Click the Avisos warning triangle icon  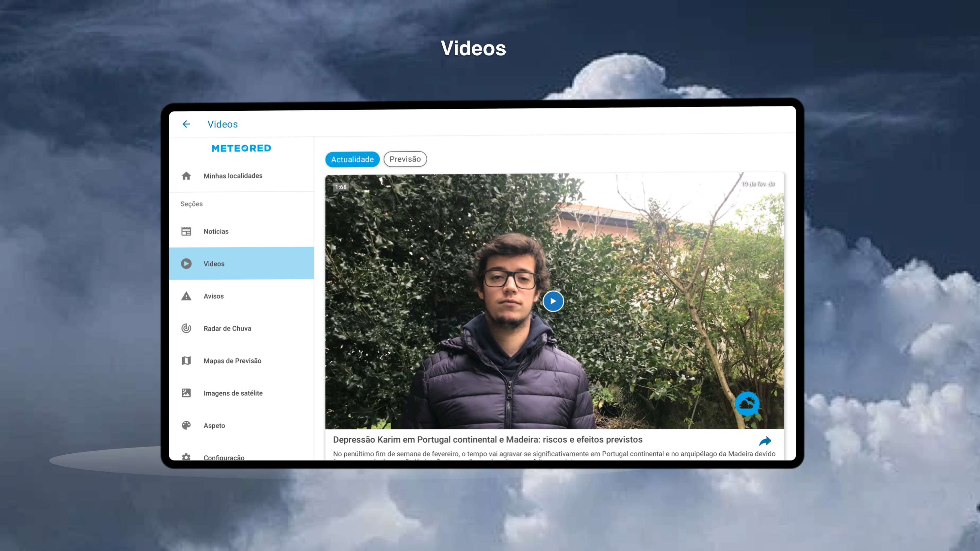(x=186, y=296)
